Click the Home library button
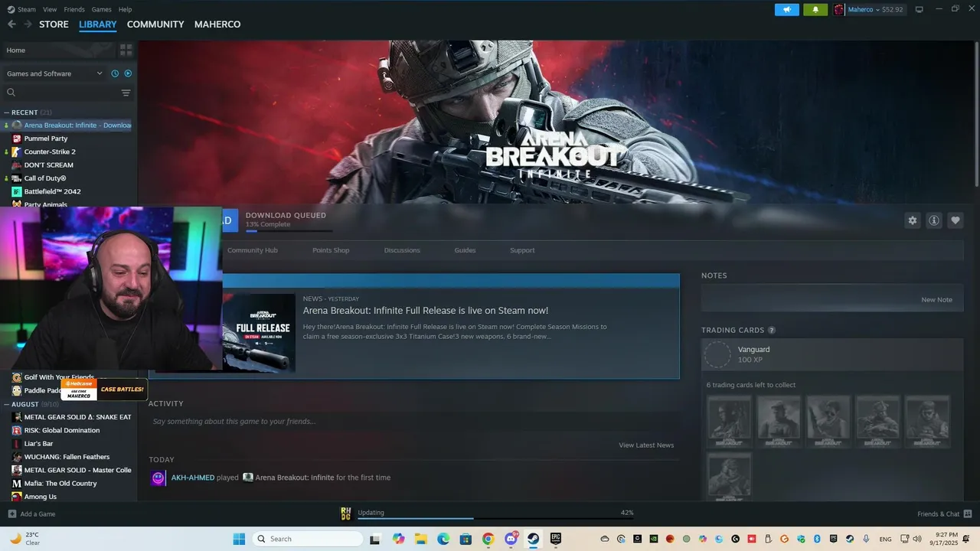Image resolution: width=980 pixels, height=551 pixels. click(58, 50)
